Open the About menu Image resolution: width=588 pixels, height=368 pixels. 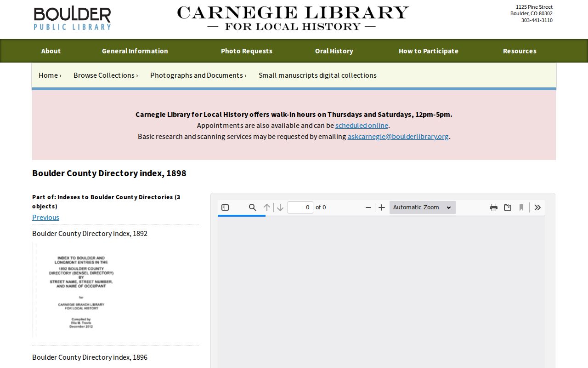(x=51, y=51)
